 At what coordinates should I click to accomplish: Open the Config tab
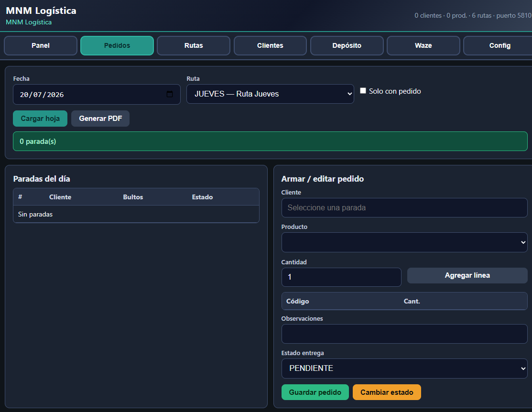point(498,45)
